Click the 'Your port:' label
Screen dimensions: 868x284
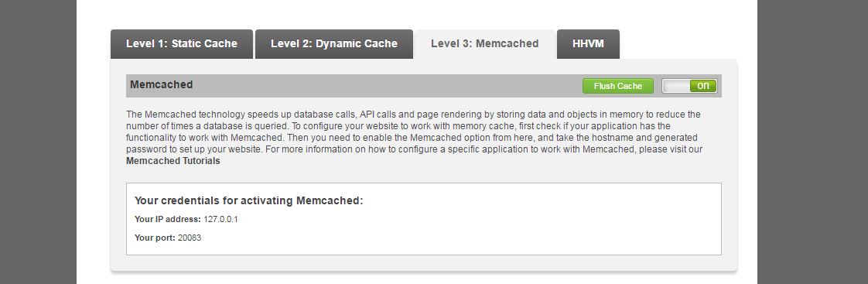pyautogui.click(x=155, y=238)
